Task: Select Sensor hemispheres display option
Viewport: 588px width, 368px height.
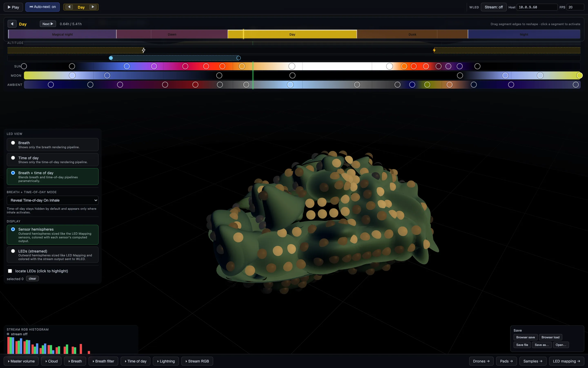Action: pyautogui.click(x=52, y=235)
